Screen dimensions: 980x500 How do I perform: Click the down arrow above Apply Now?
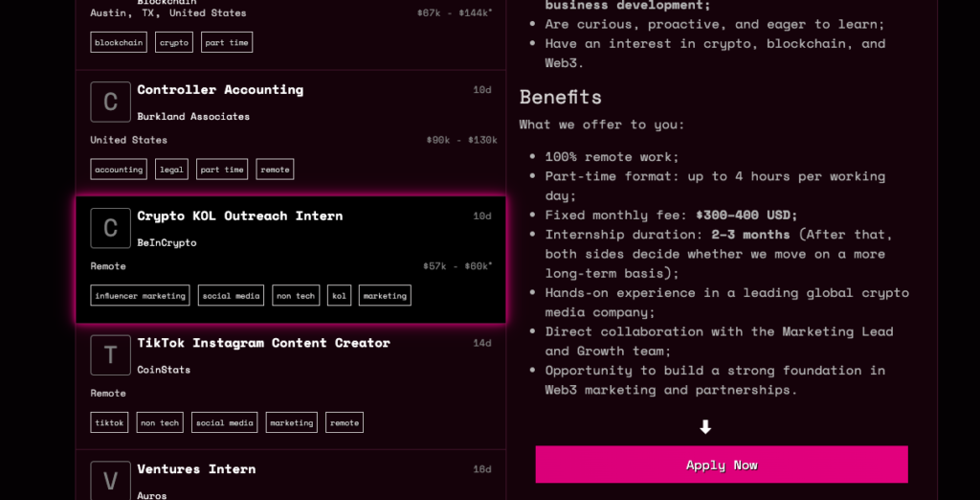pyautogui.click(x=705, y=427)
